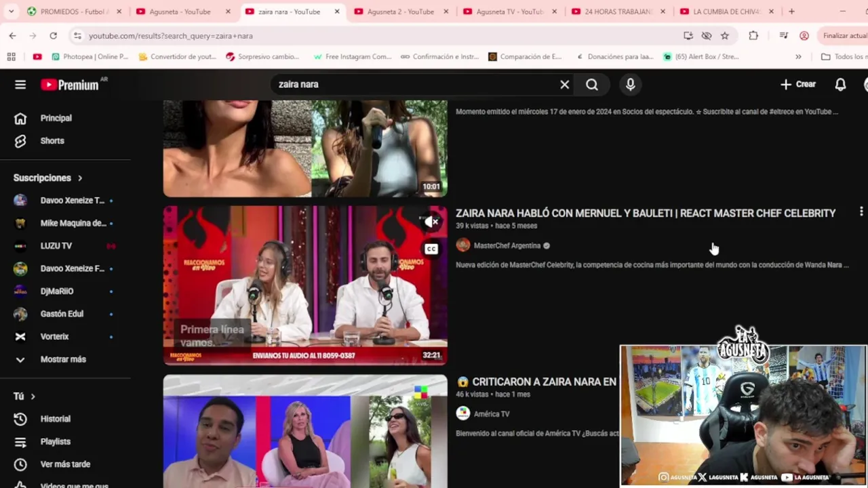The width and height of the screenshot is (868, 488).
Task: Expand the Suscripciones section
Action: coord(48,178)
